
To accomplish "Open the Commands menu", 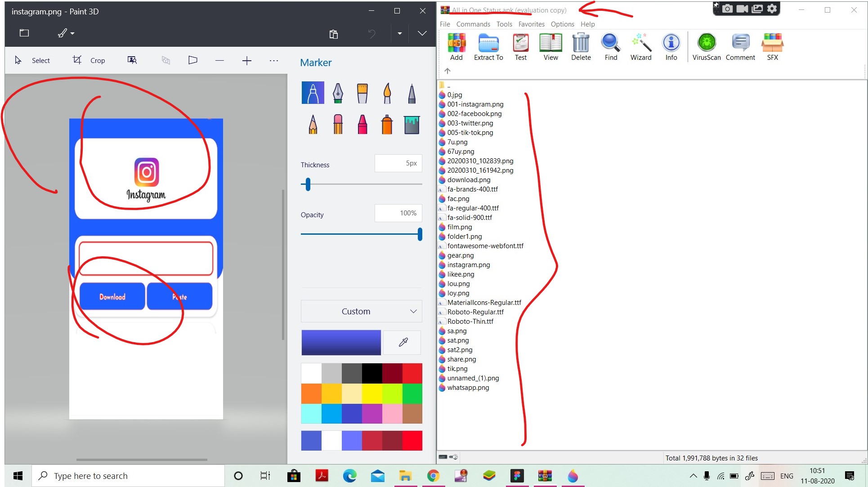I will (473, 24).
